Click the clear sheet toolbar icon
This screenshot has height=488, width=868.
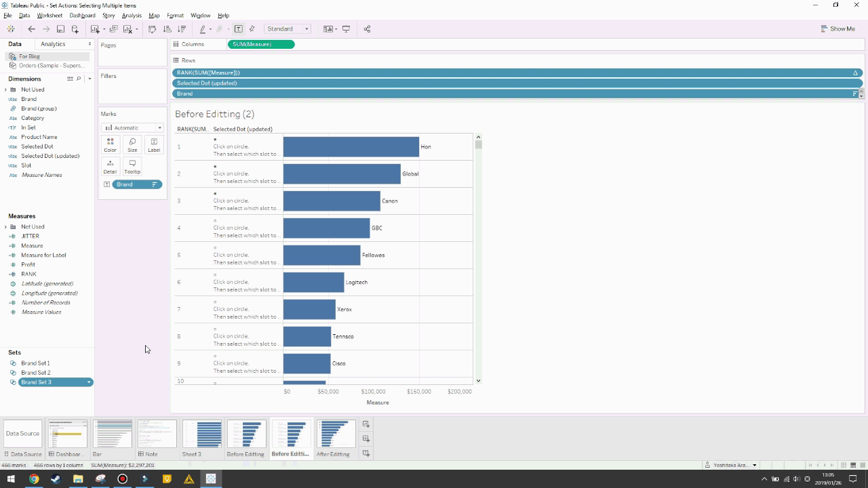tap(127, 29)
